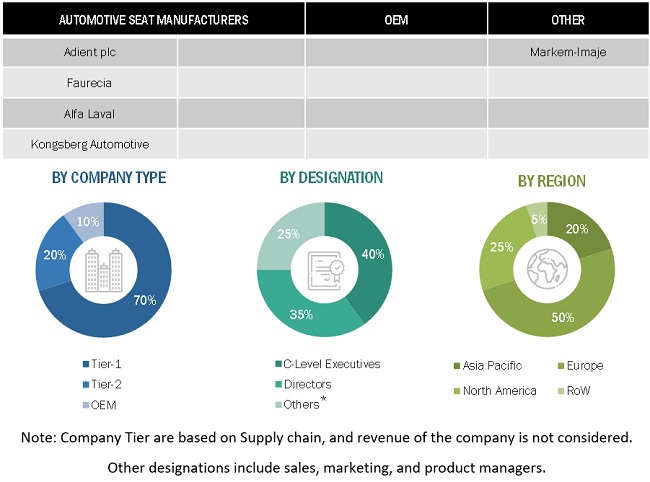This screenshot has height=482, width=650.
Task: Click the globe icon in region chart
Action: coord(548,269)
